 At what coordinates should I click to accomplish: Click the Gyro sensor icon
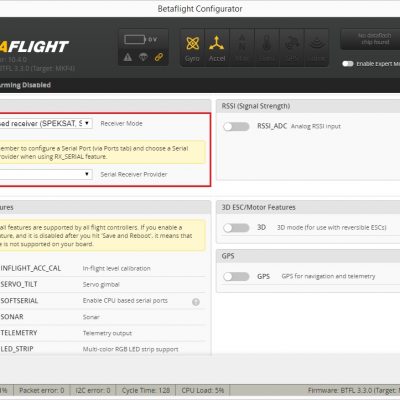point(193,48)
